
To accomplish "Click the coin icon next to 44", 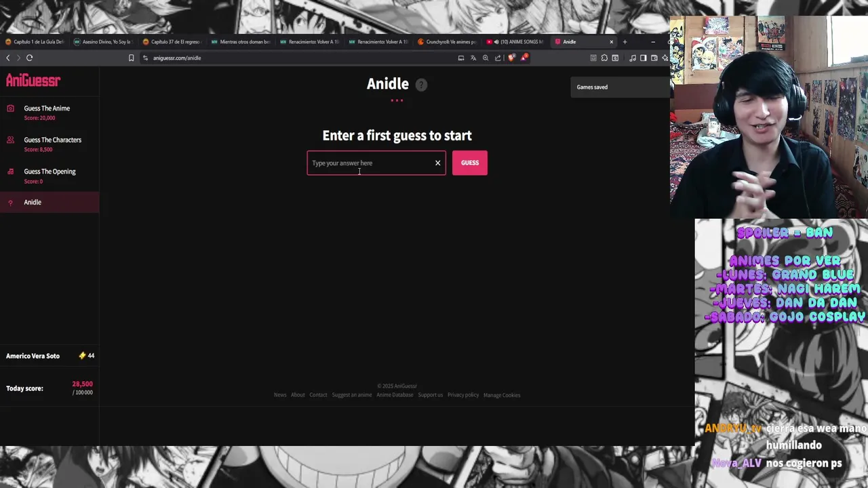I will coord(82,355).
